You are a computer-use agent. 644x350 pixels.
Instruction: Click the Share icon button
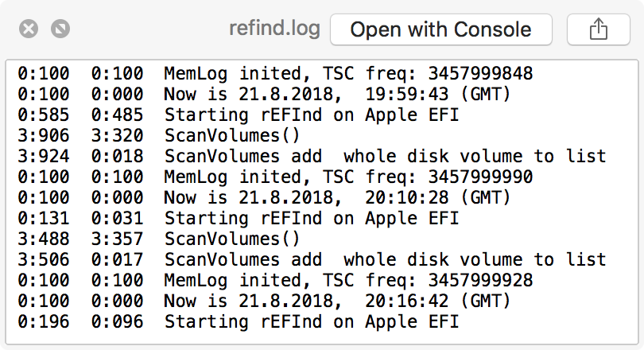[x=598, y=30]
